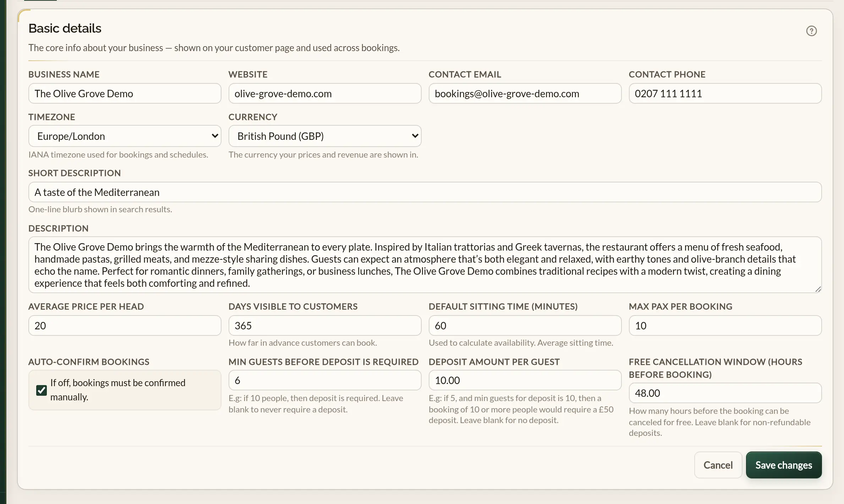Focus the Website input field
The width and height of the screenshot is (844, 504).
click(325, 93)
